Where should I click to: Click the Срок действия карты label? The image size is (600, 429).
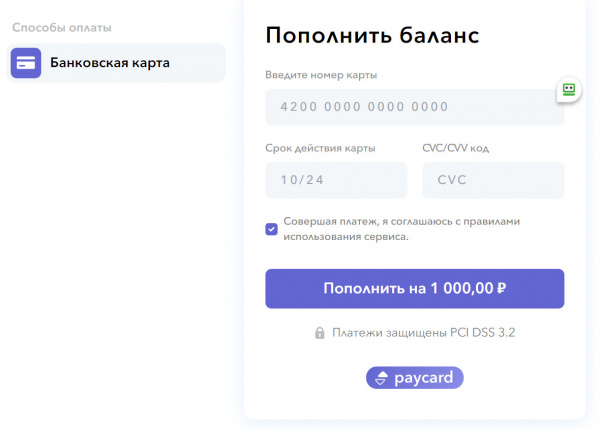[321, 148]
